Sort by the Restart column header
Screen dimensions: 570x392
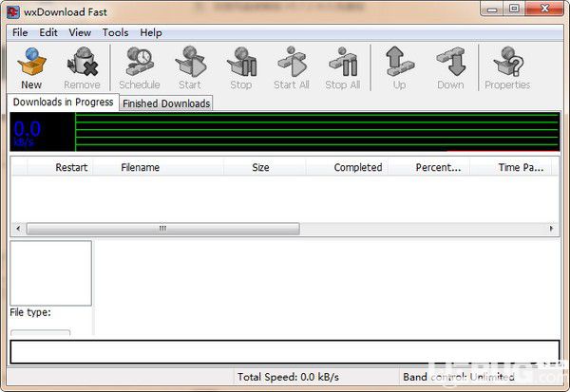coord(60,167)
